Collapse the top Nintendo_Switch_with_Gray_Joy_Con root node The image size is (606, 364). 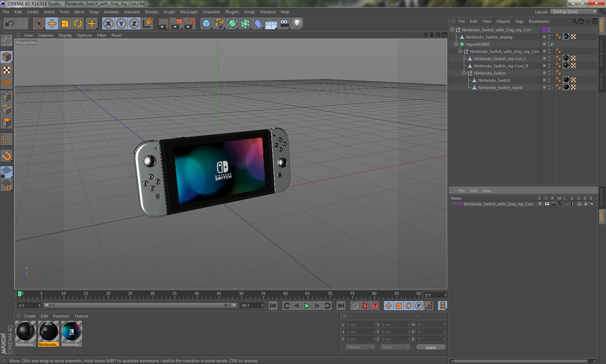click(x=452, y=30)
